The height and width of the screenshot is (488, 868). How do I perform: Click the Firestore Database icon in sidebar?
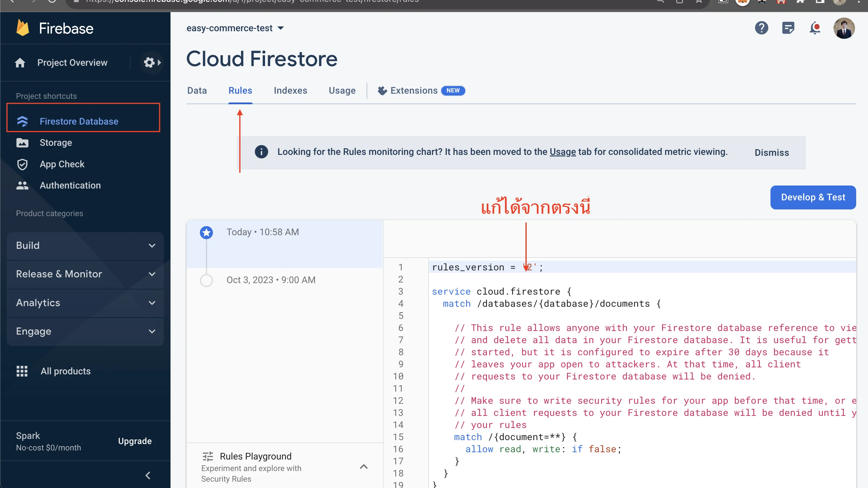[22, 122]
